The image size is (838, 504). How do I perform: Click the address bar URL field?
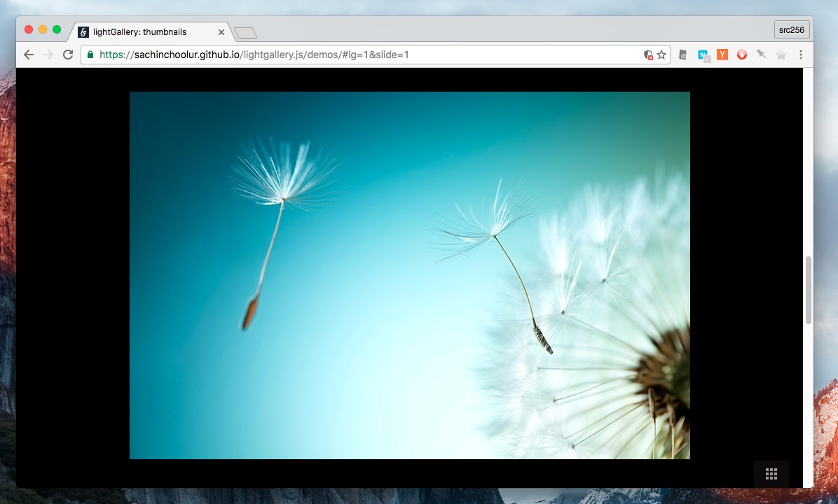(350, 55)
